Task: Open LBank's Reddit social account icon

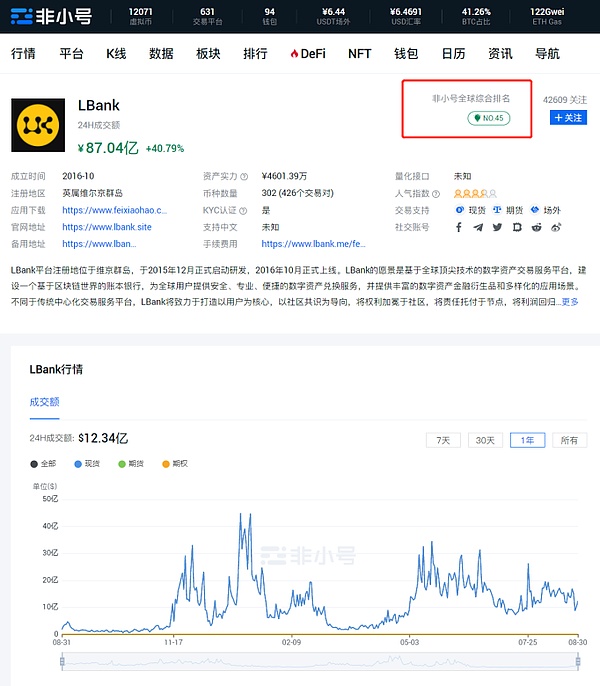Action: 537,227
